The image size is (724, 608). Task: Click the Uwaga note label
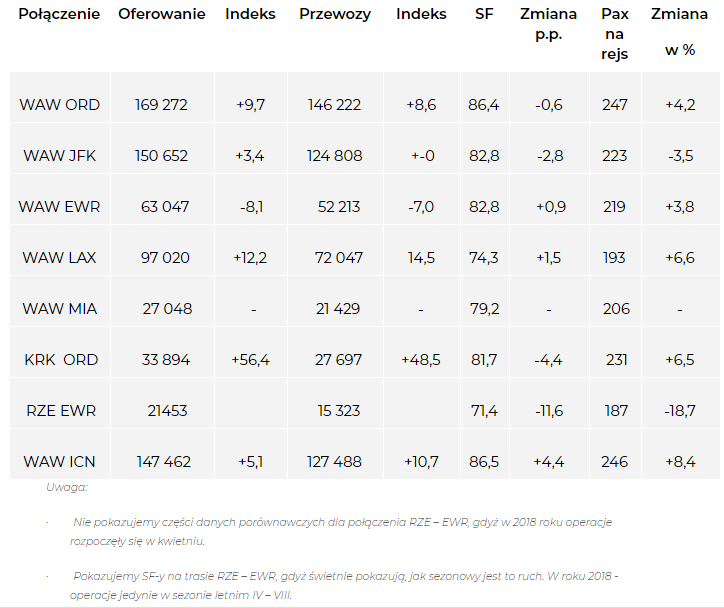(x=66, y=487)
